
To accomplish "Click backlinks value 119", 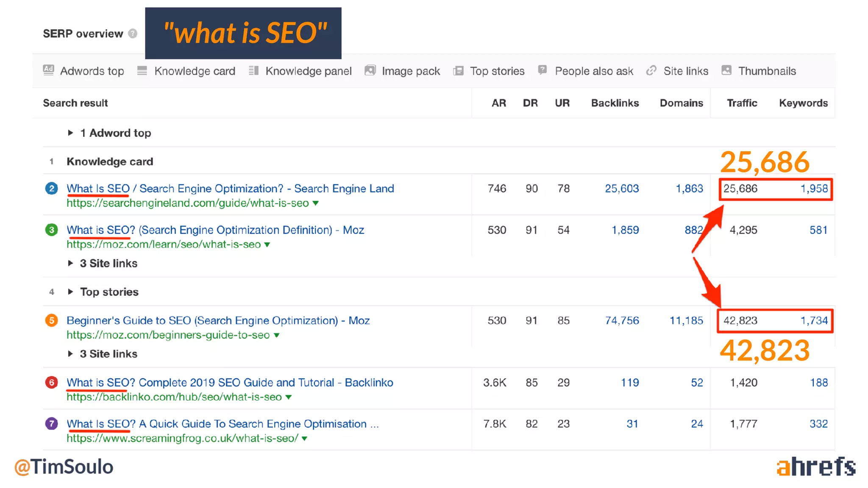I will pos(630,383).
